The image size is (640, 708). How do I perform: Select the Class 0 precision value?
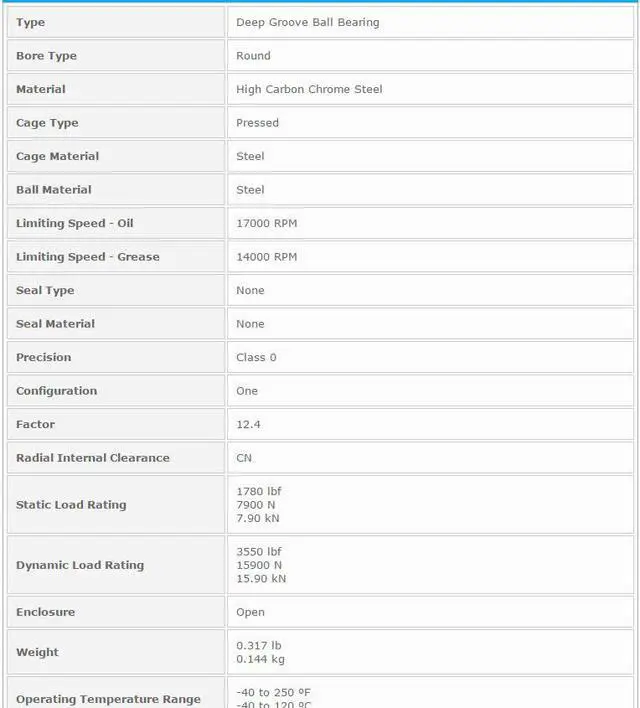click(256, 357)
